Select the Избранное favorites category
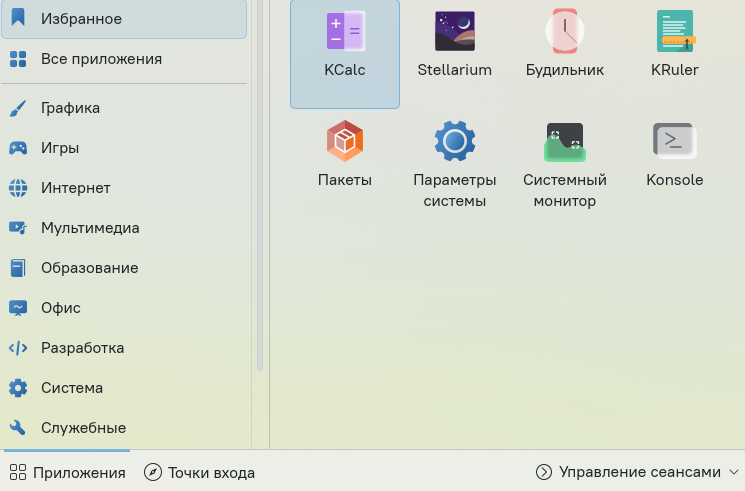This screenshot has height=491, width=745. coord(124,19)
